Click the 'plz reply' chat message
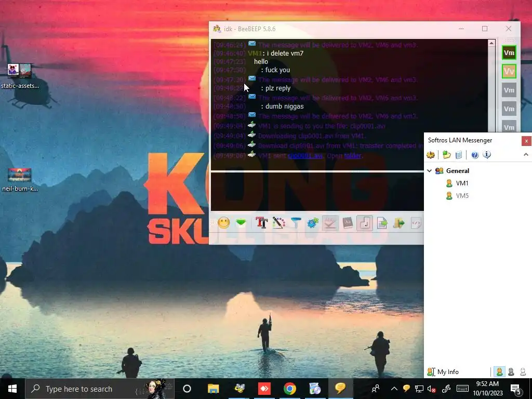Image resolution: width=532 pixels, height=399 pixels. click(x=278, y=88)
